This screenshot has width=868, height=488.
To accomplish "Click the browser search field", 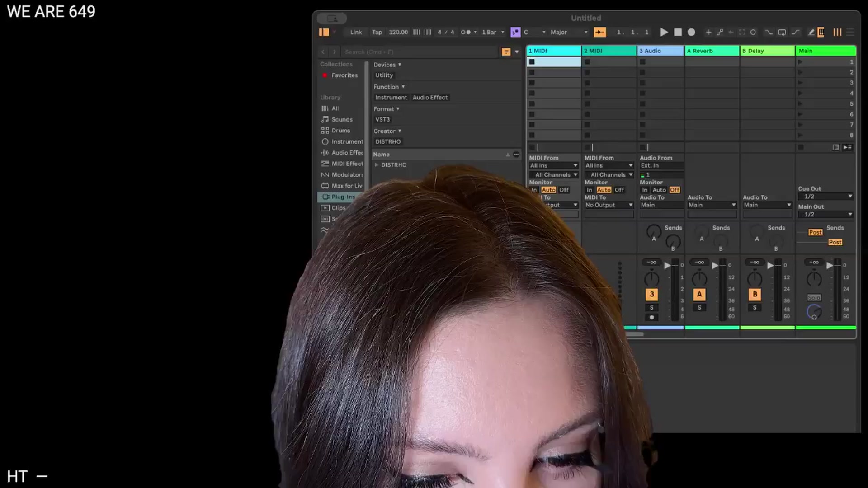I will [x=420, y=52].
